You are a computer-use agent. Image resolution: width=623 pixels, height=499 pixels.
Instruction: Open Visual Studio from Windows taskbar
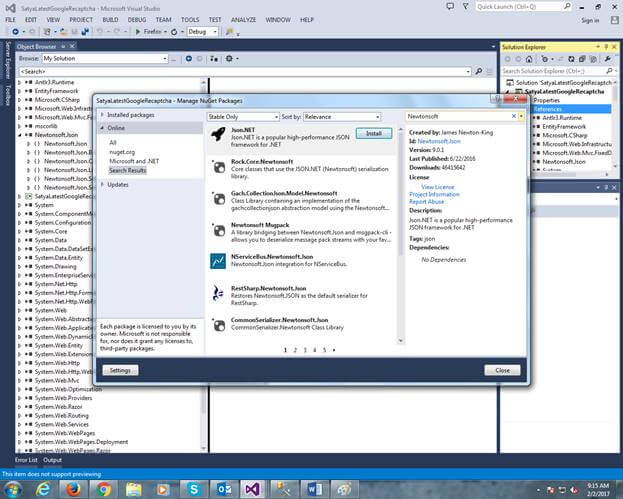pyautogui.click(x=253, y=489)
